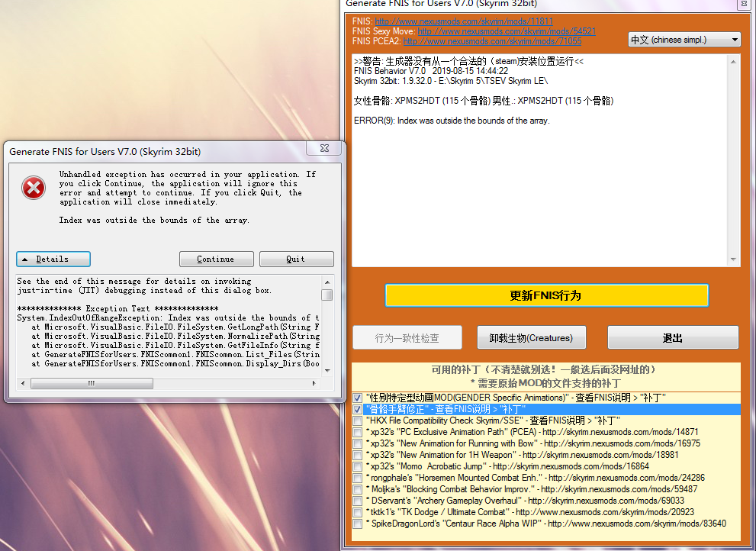
Task: Click the yellow 更新FNIS行为 button
Action: pos(546,295)
